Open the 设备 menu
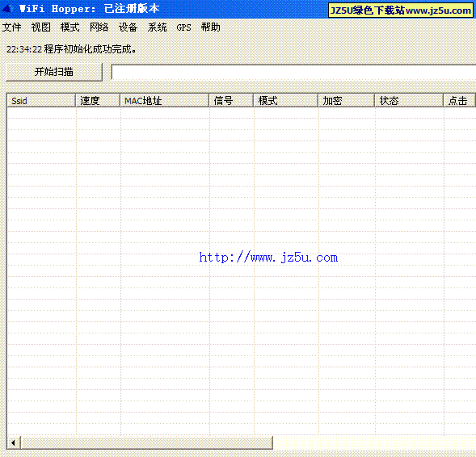Image resolution: width=476 pixels, height=457 pixels. 128,27
